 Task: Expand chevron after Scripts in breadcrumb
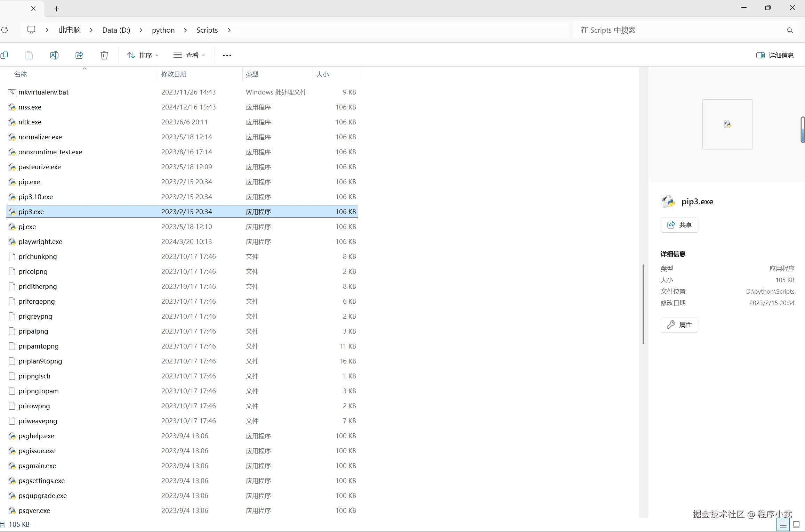click(x=229, y=30)
